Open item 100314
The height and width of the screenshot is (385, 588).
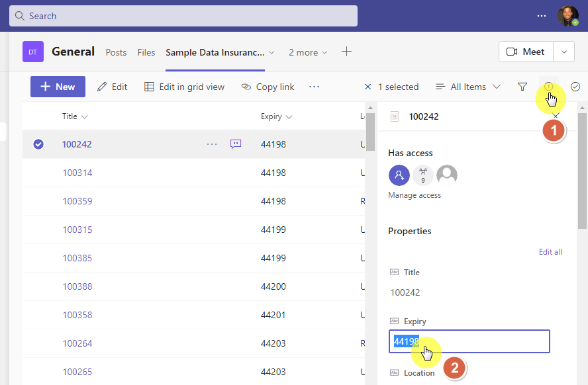click(77, 173)
